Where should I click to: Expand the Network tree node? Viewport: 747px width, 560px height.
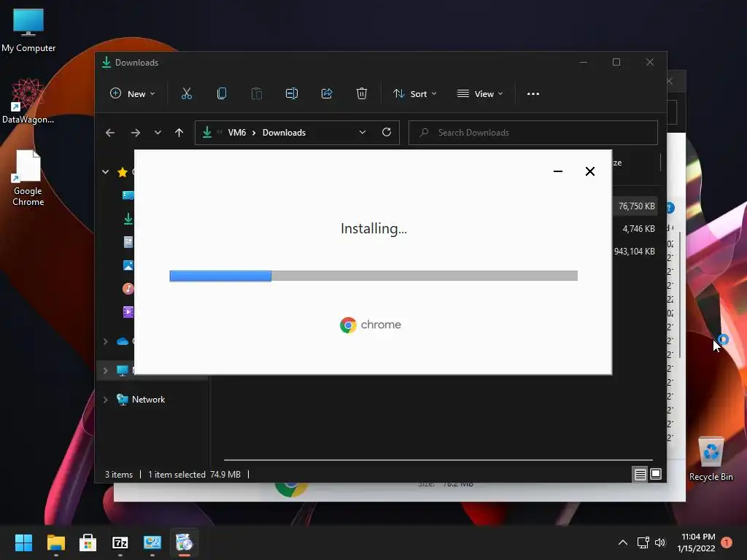tap(105, 400)
